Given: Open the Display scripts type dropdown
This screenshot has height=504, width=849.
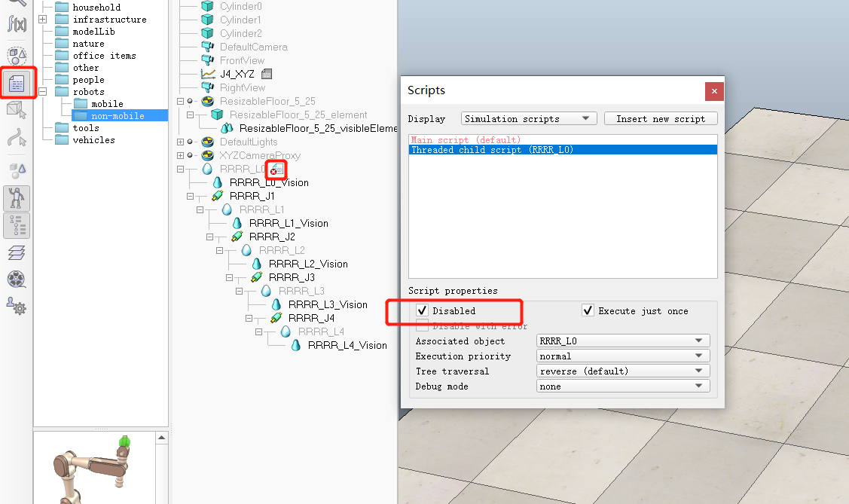Looking at the screenshot, I should point(528,118).
